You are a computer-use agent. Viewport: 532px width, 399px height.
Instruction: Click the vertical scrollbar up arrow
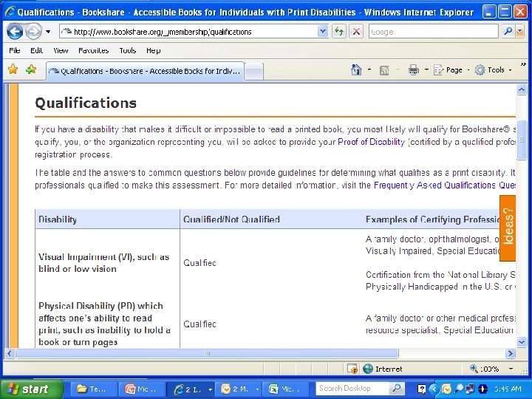coord(522,89)
